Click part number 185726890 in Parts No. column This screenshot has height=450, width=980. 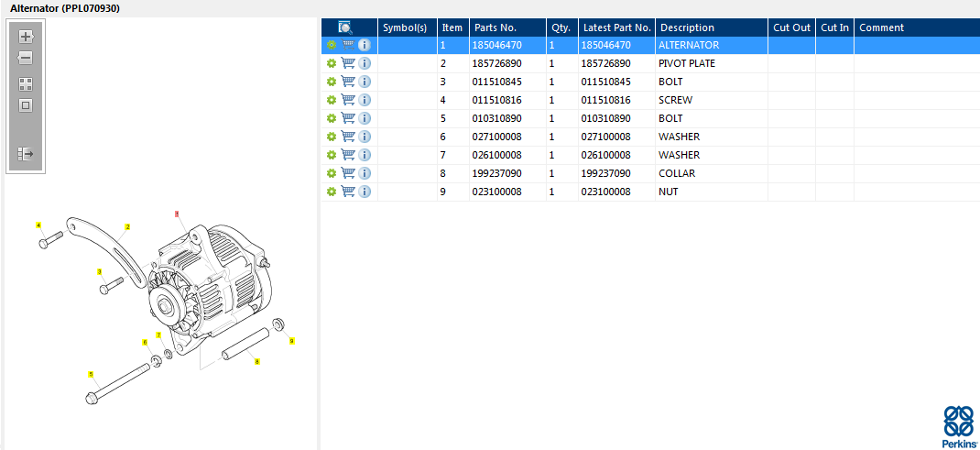[497, 63]
